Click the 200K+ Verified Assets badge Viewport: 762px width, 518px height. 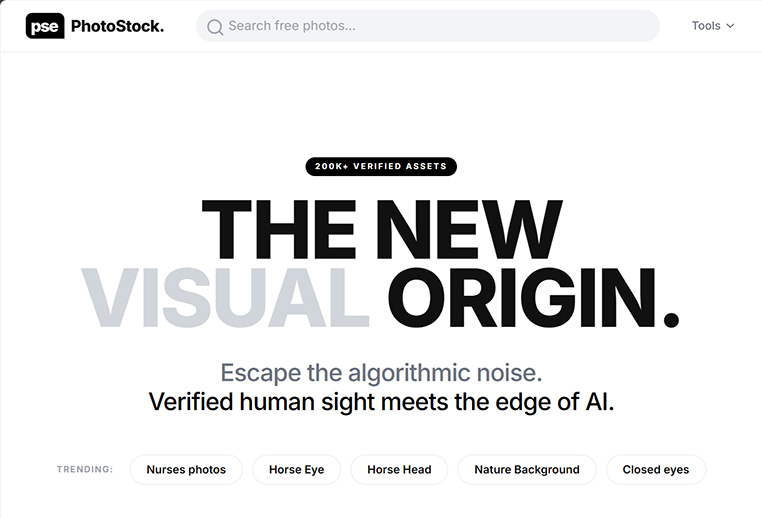coord(381,166)
